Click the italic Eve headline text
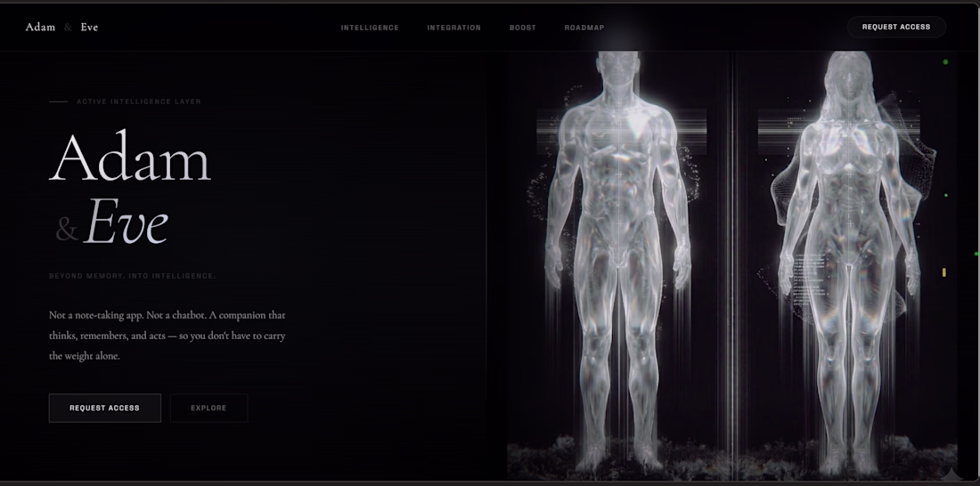This screenshot has width=980, height=486. pos(127,222)
